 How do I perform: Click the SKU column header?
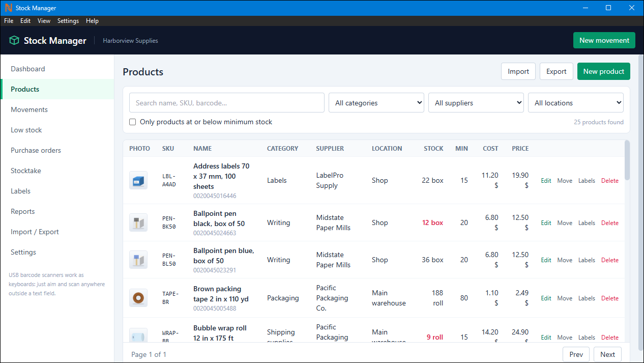pos(168,149)
